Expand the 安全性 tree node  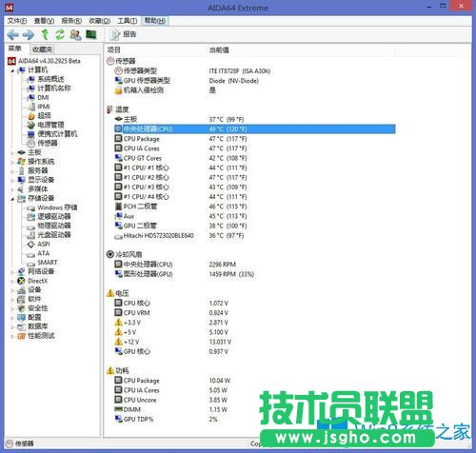[x=12, y=308]
